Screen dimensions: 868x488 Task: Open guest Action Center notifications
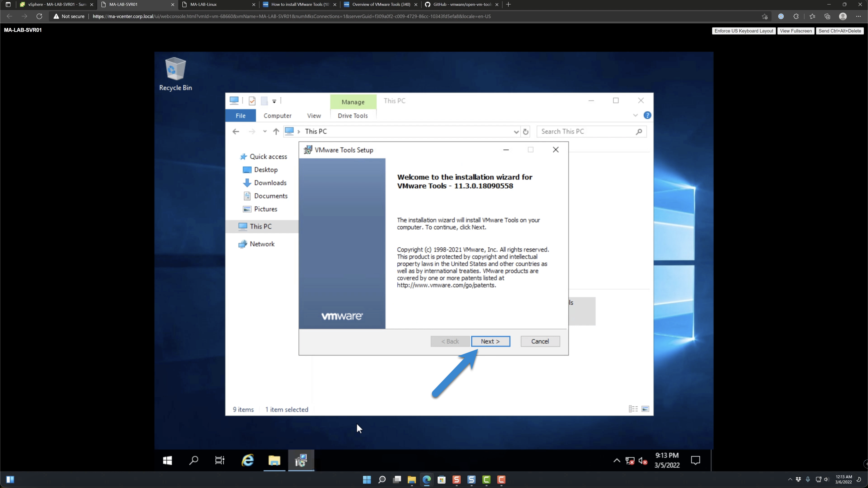[x=696, y=460]
